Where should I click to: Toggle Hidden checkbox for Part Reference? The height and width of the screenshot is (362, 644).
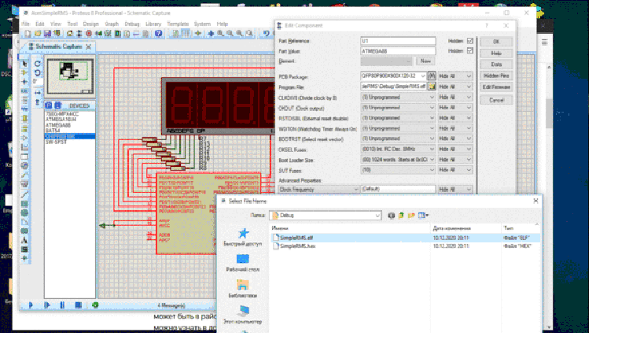(470, 41)
